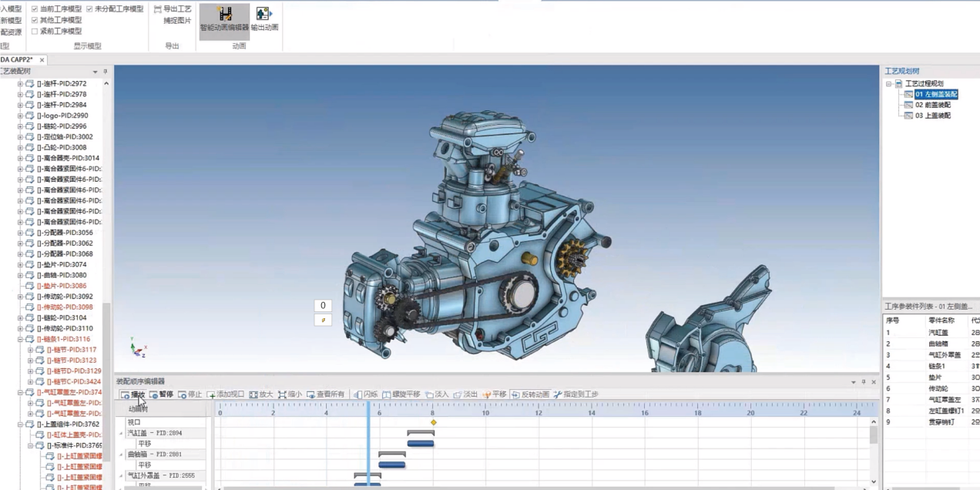Image resolution: width=980 pixels, height=490 pixels.
Task: Collapse 汽缸盖 PID:2894 animation track
Action: coord(121,434)
